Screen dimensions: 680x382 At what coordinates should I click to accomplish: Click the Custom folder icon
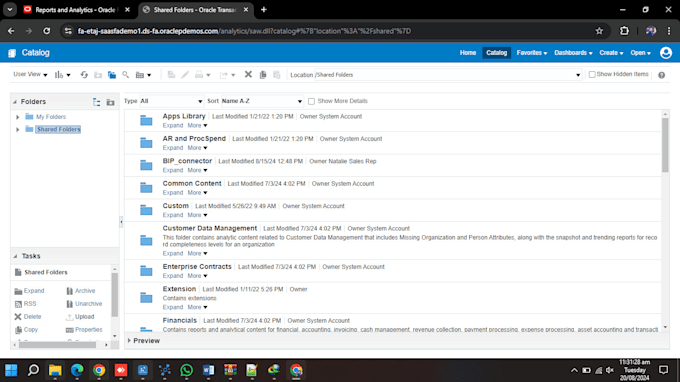pyautogui.click(x=146, y=210)
